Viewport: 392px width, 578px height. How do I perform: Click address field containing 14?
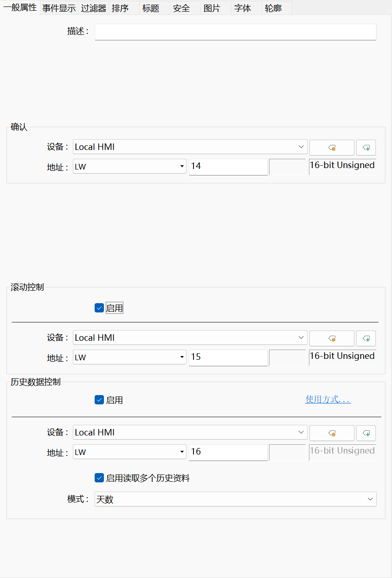tap(228, 167)
